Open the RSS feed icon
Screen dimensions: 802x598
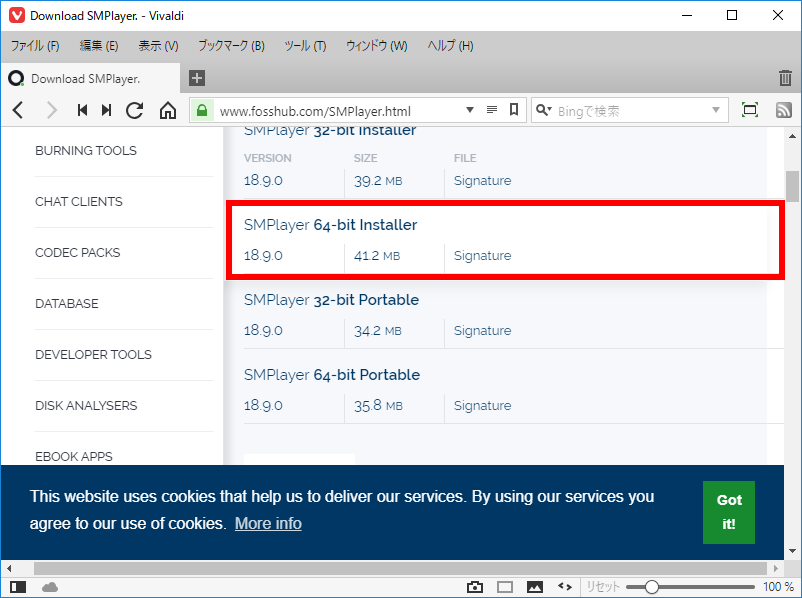[x=784, y=110]
